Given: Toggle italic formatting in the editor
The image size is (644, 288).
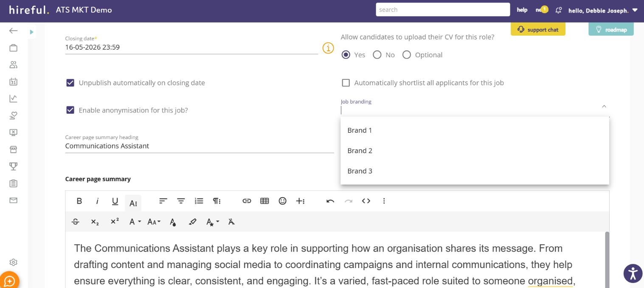Looking at the screenshot, I should (x=97, y=201).
